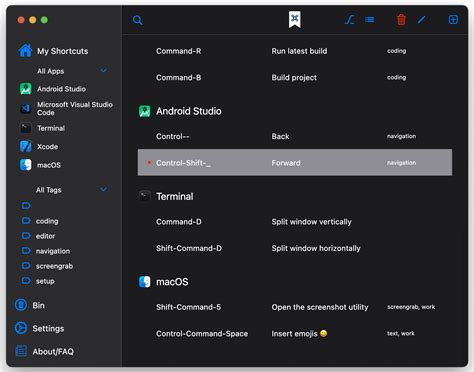Click the editor tag icon
The image size is (474, 372).
coord(26,236)
